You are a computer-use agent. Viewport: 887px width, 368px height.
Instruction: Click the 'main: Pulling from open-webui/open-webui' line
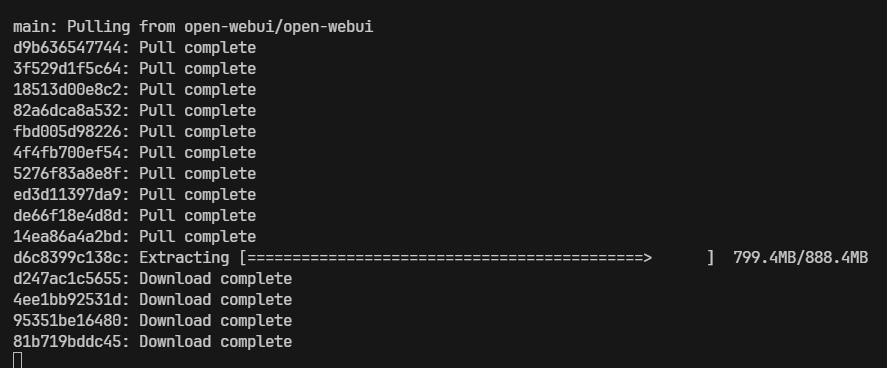pyautogui.click(x=193, y=27)
